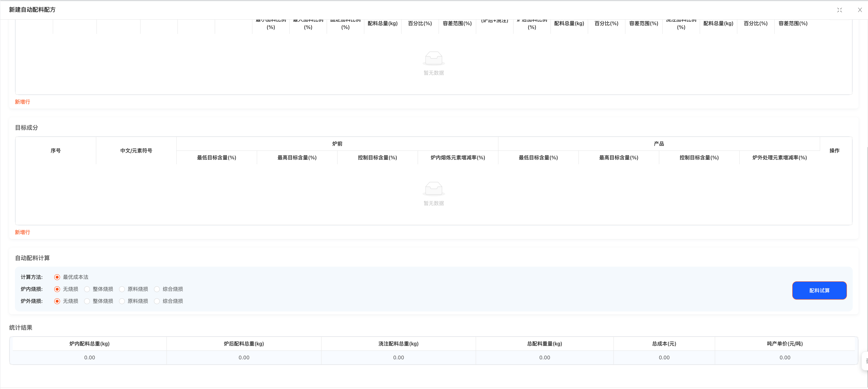The image size is (868, 389).
Task: Click the 总成本(元) statistics header
Action: click(x=664, y=344)
